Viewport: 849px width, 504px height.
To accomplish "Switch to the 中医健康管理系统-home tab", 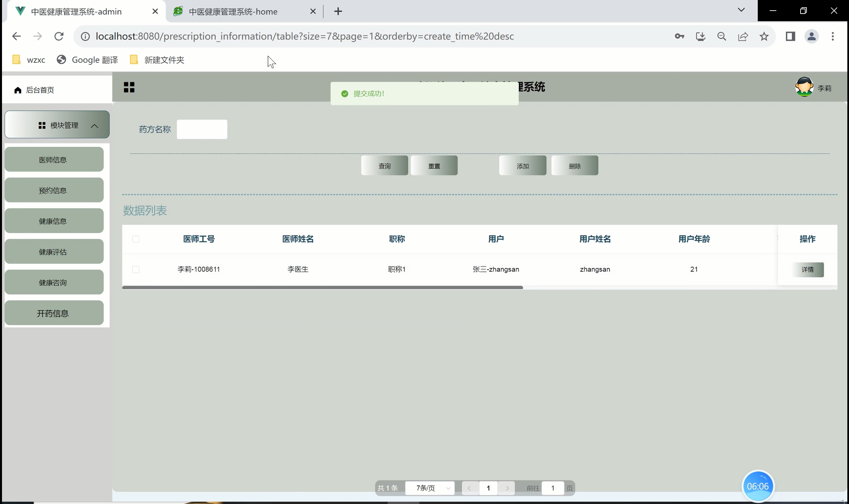I will click(x=233, y=12).
